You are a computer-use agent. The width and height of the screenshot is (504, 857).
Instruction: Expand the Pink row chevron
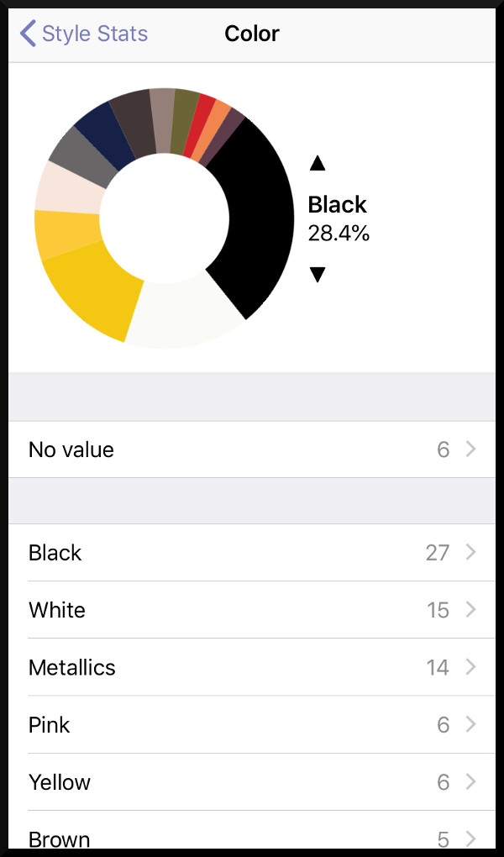470,724
